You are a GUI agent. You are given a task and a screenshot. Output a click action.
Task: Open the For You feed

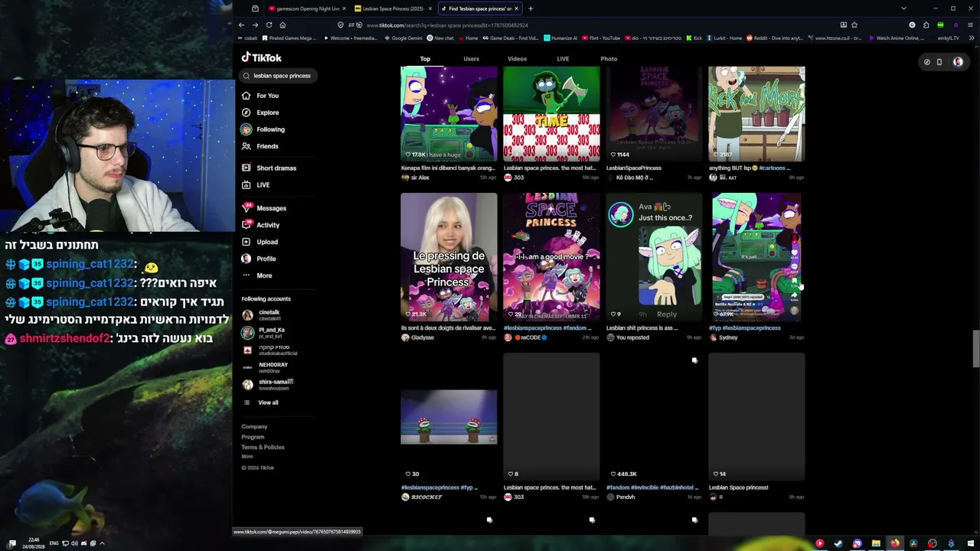point(260,96)
